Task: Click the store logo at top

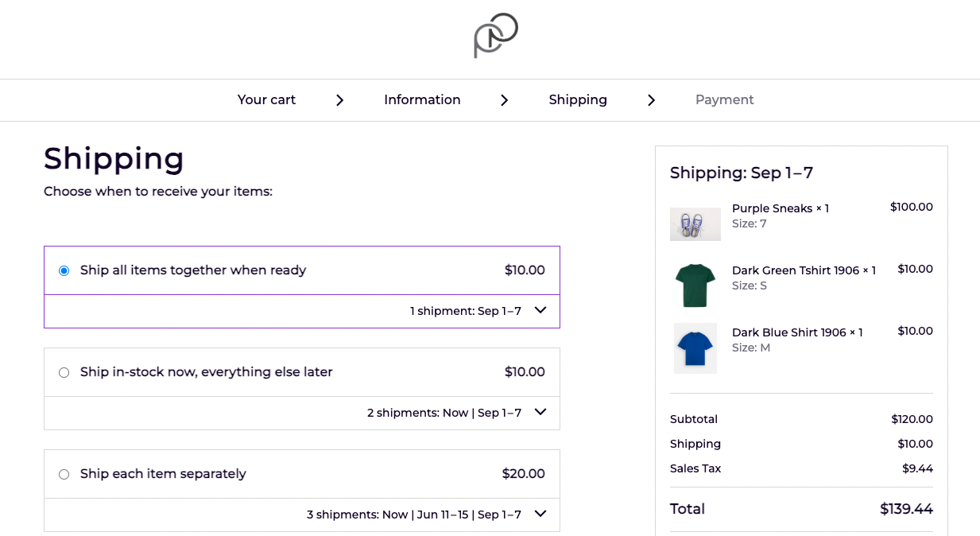Action: pyautogui.click(x=495, y=36)
